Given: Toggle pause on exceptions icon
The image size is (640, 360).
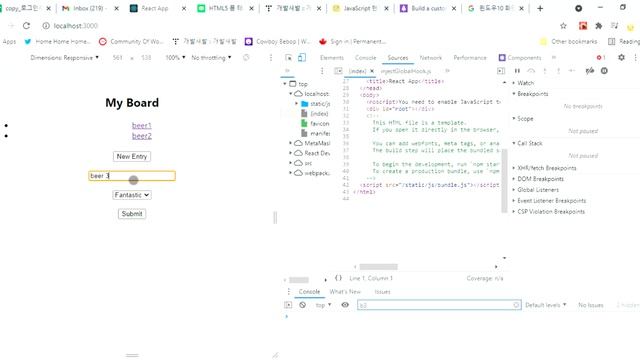Looking at the screenshot, I should tap(604, 71).
